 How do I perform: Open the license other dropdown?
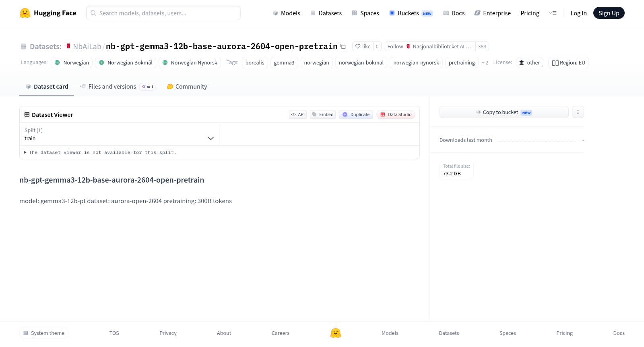click(x=530, y=62)
